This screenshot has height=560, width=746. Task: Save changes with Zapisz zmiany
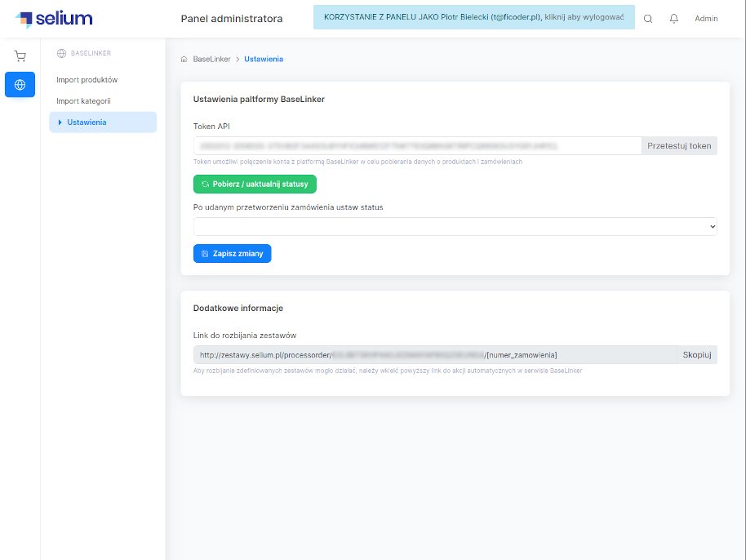click(232, 254)
